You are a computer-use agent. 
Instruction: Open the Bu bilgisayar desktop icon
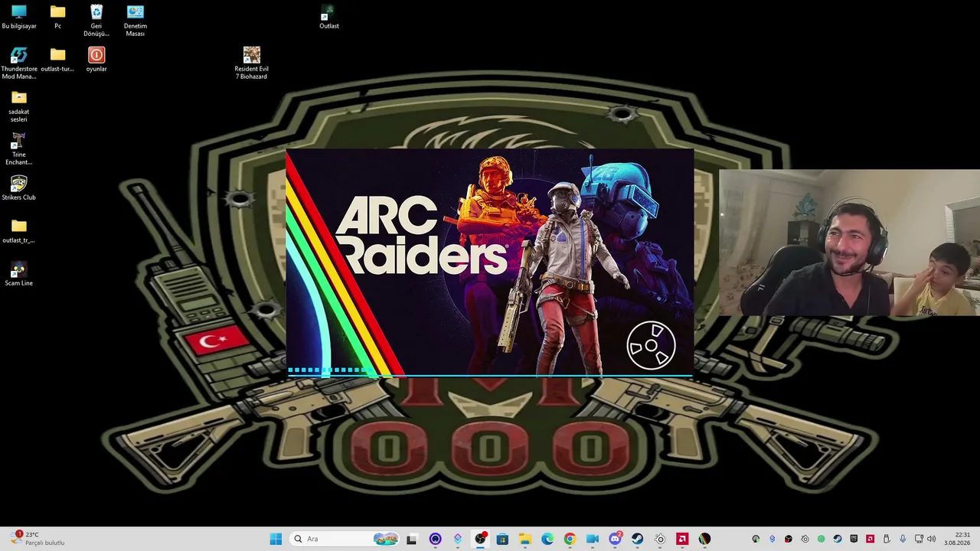(x=19, y=17)
